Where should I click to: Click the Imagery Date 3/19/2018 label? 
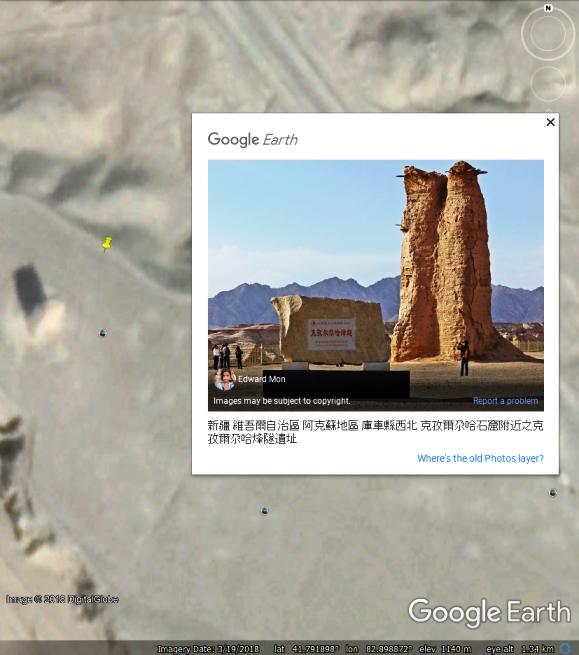coord(208,649)
